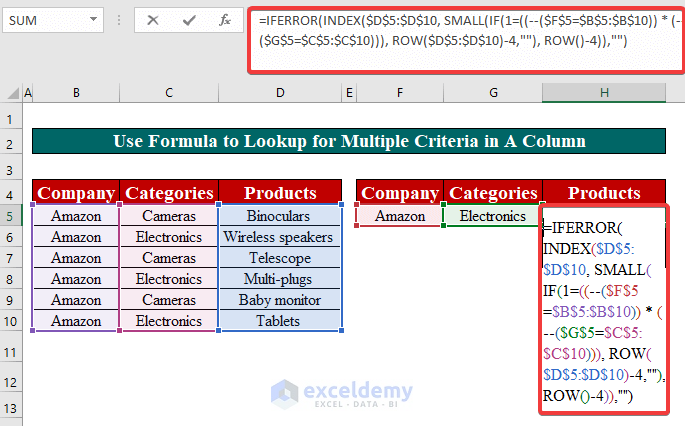The width and height of the screenshot is (685, 426).
Task: Select 'Electronics' cell in row 10
Action: [169, 321]
